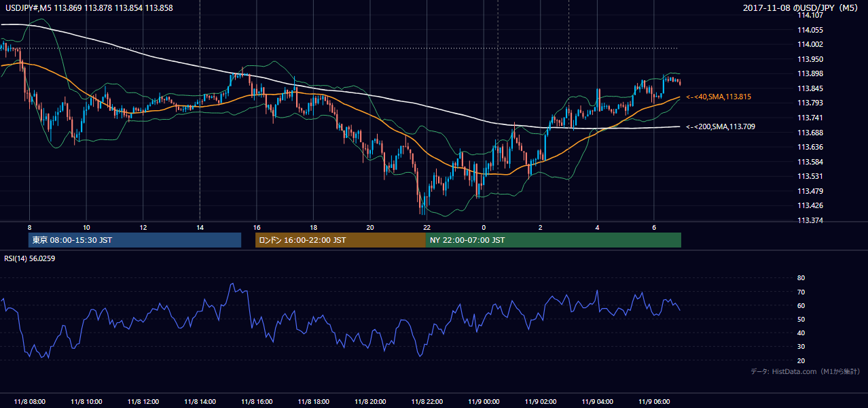Click the RSI 50 level label

801,319
